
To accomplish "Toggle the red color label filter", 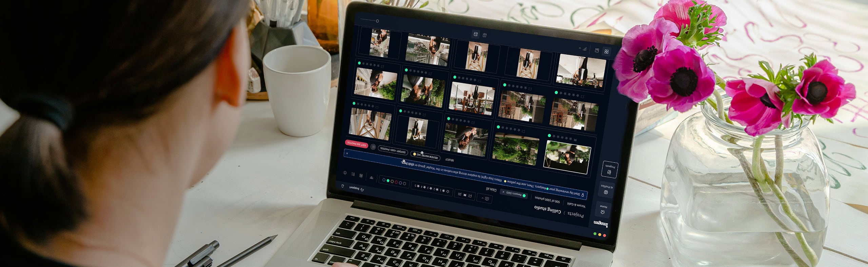I will 396,182.
